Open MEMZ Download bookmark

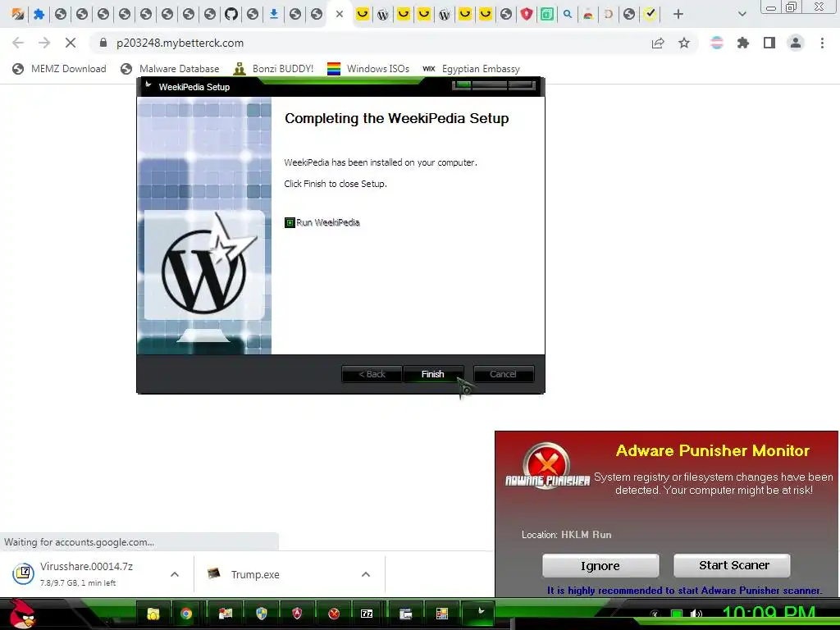[x=59, y=69]
